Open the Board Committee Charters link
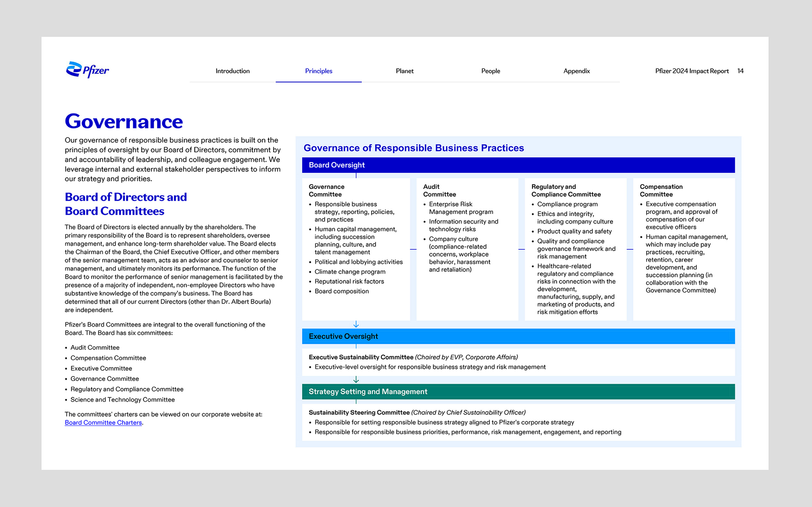Screen dimensions: 812x507 [x=103, y=422]
